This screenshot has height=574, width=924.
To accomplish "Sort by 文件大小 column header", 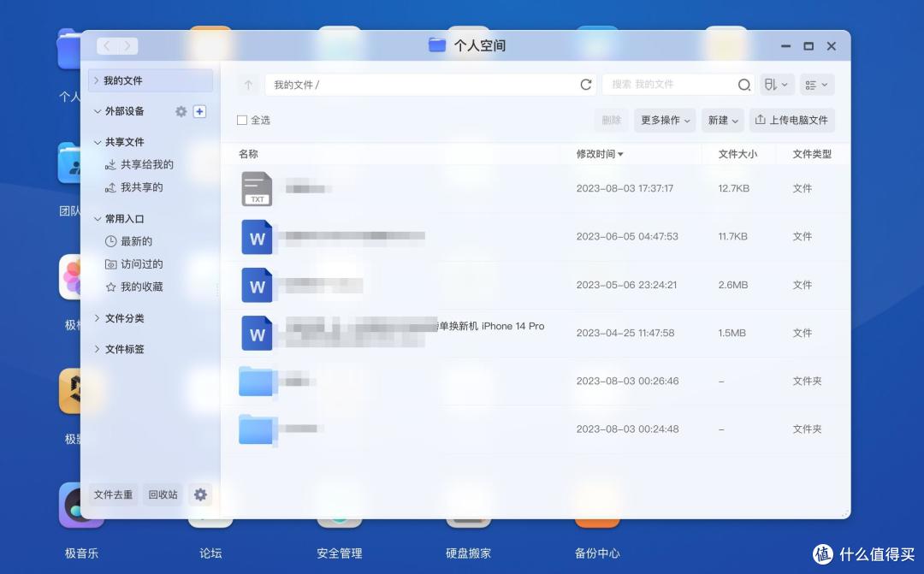I will coord(737,154).
